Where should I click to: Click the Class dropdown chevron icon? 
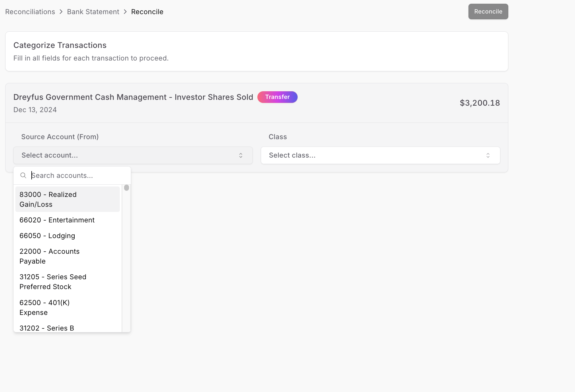click(x=488, y=155)
